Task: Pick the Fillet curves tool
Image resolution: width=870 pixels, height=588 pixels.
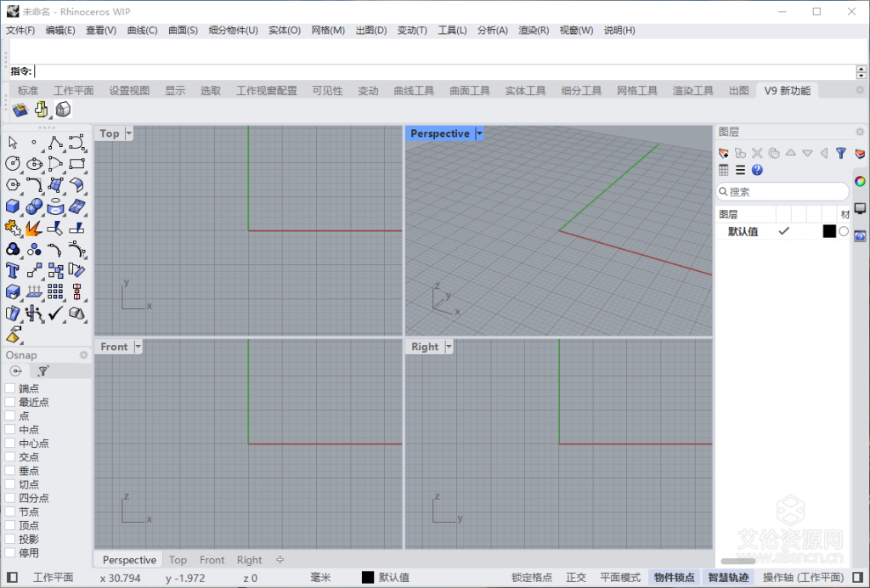Action: pos(34,184)
